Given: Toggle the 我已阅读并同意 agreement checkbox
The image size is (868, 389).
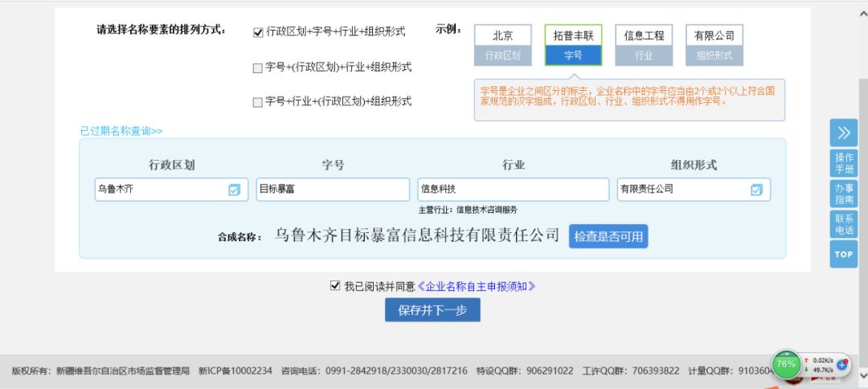Looking at the screenshot, I should tap(335, 285).
